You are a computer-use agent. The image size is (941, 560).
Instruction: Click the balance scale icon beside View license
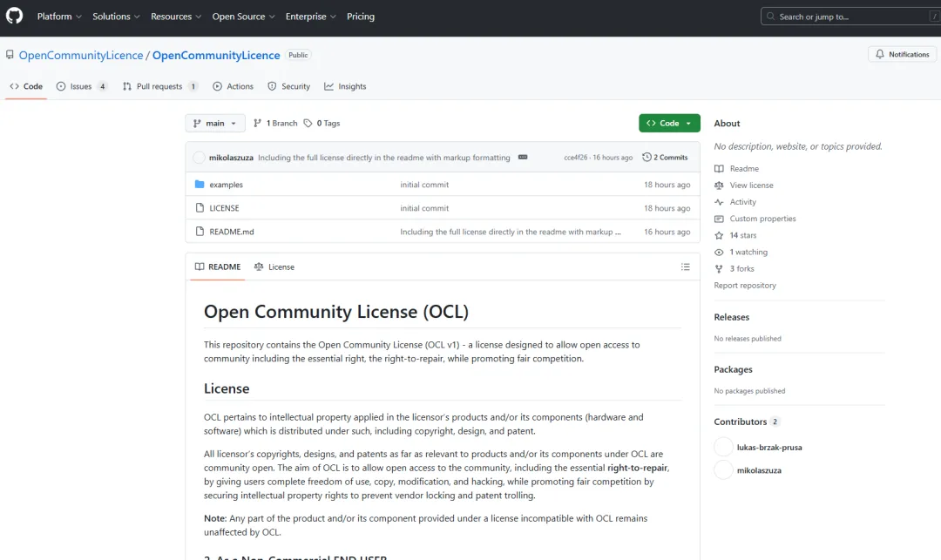[x=719, y=186]
